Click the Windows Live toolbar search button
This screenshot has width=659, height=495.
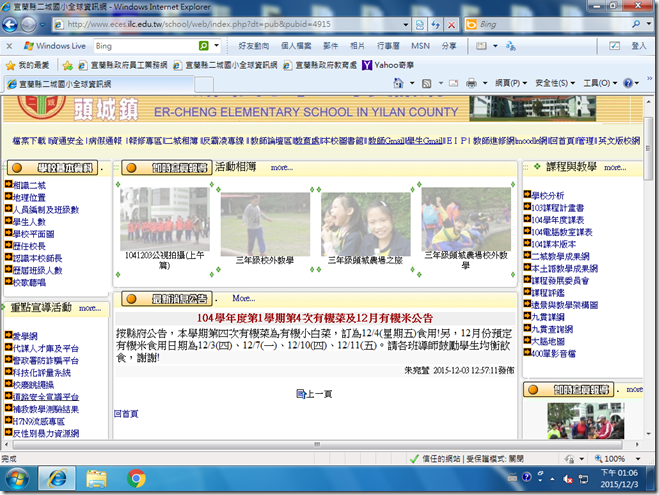203,46
